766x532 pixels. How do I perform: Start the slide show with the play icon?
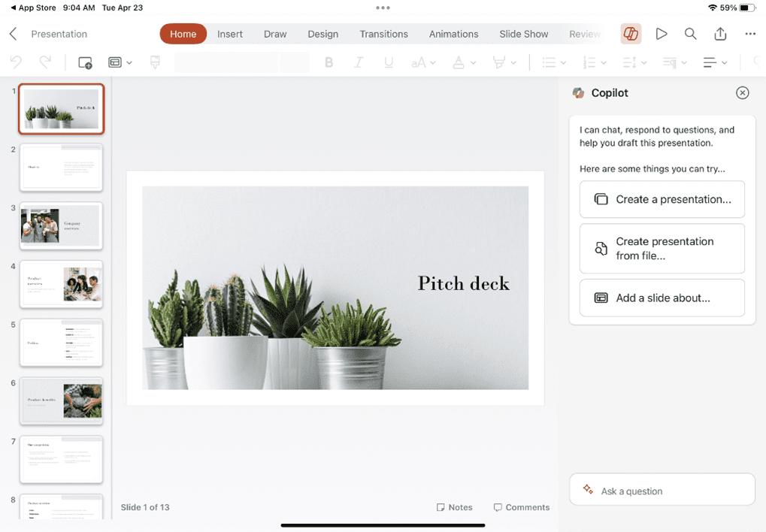661,34
